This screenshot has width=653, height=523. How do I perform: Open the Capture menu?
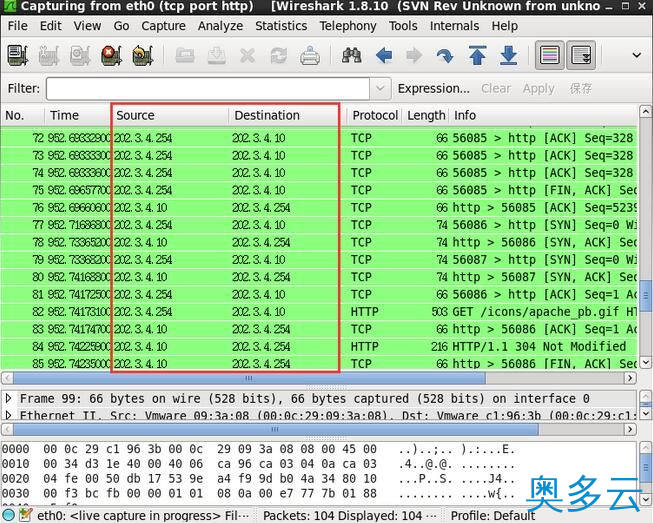(163, 26)
